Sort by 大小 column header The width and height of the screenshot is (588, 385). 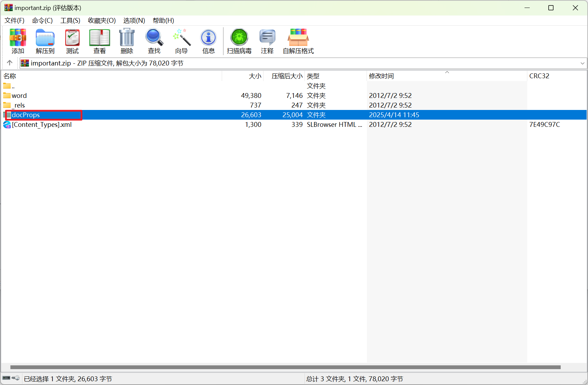pyautogui.click(x=243, y=76)
